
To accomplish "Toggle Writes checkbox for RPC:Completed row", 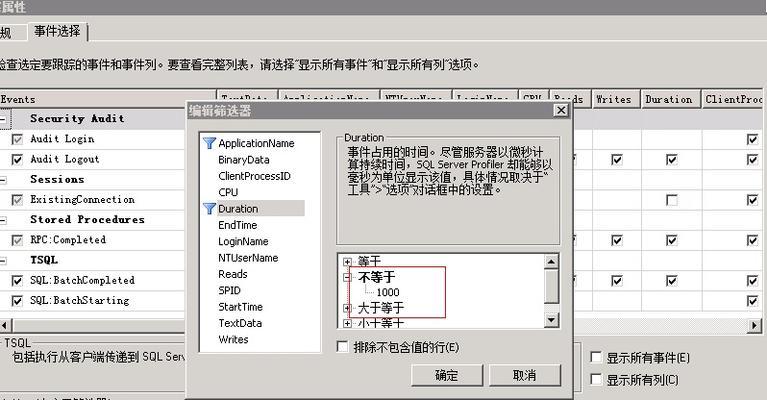I will (x=617, y=241).
